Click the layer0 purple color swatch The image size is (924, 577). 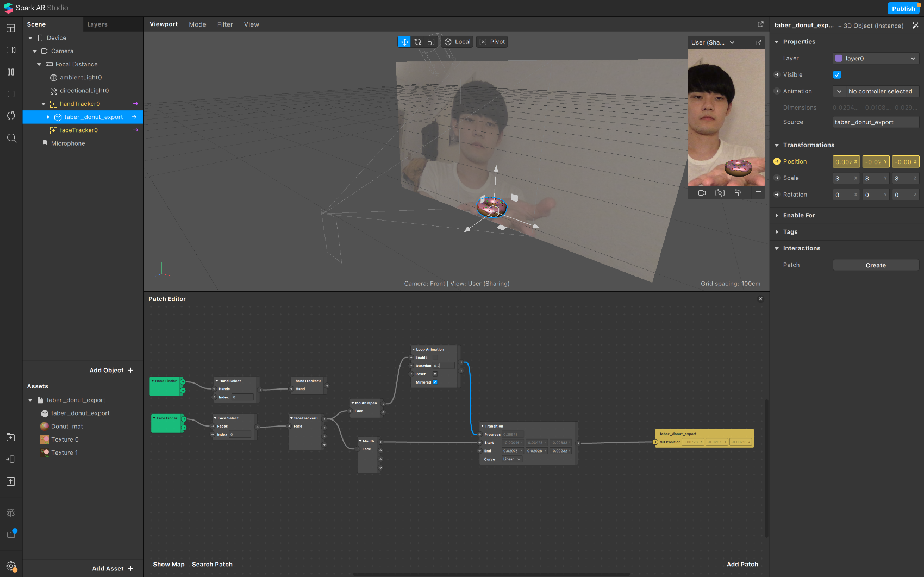[839, 59]
